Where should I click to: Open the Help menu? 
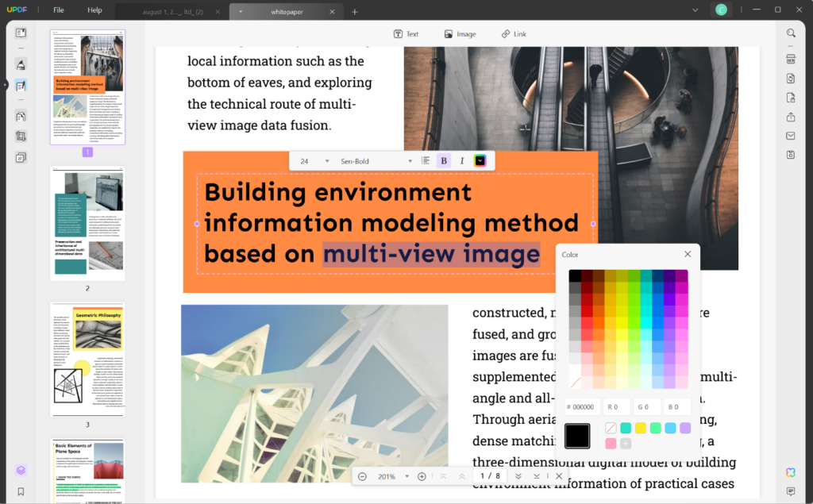pos(95,10)
